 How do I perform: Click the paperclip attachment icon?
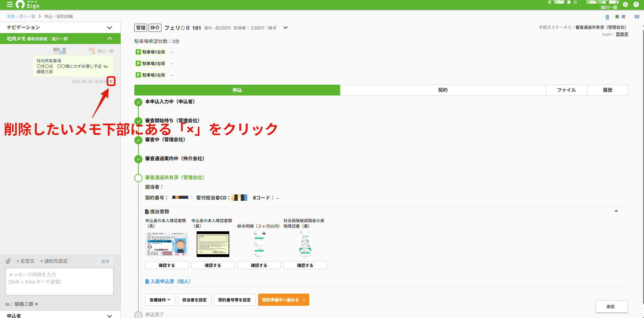coord(8,261)
